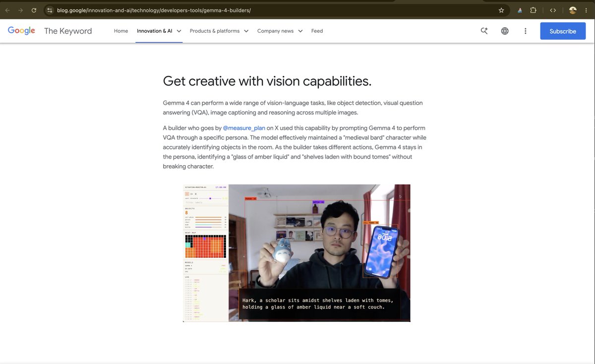The height and width of the screenshot is (364, 595).
Task: Select the Innovation & AI nav item
Action: (x=155, y=31)
